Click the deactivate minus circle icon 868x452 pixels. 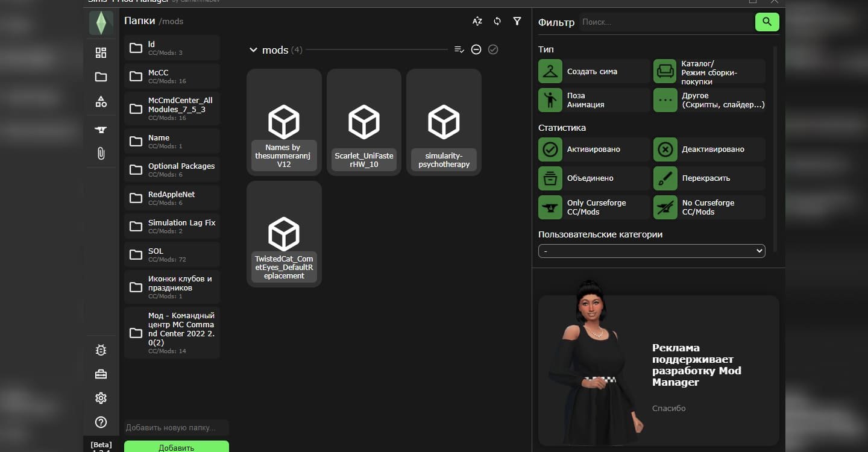[x=476, y=49]
